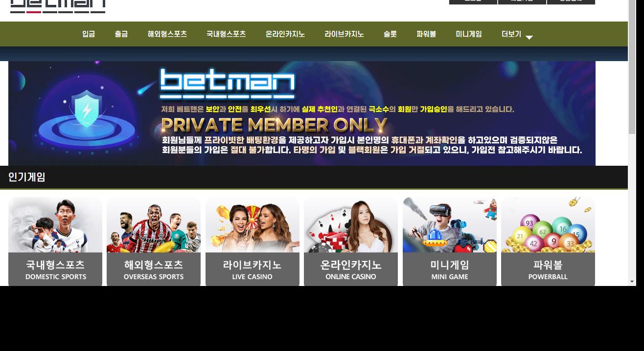Go to 국내형스포츠 in navigation bar

point(226,34)
